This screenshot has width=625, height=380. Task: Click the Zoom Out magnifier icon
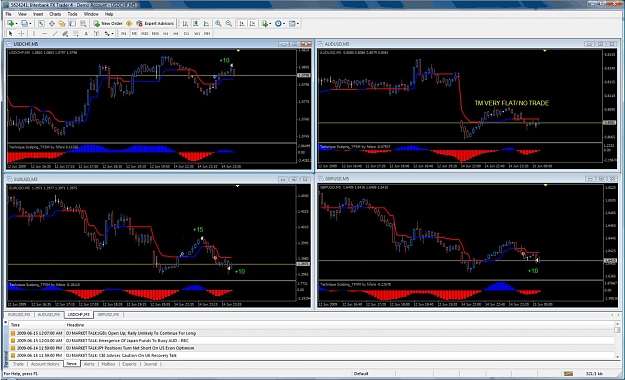click(x=229, y=24)
